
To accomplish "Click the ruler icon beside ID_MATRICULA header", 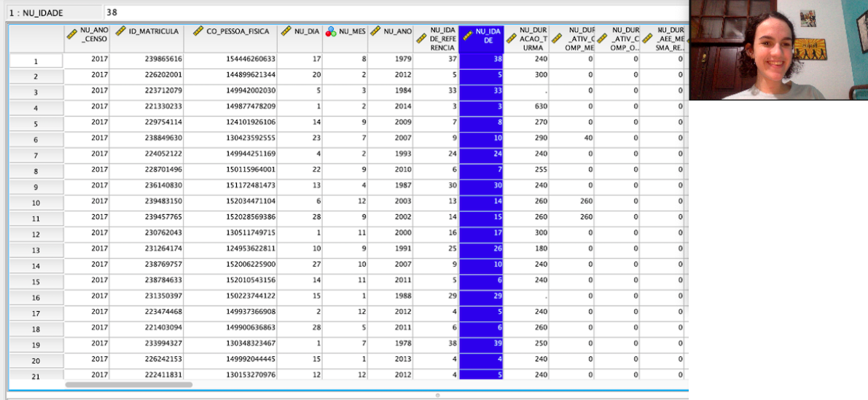I will [120, 31].
